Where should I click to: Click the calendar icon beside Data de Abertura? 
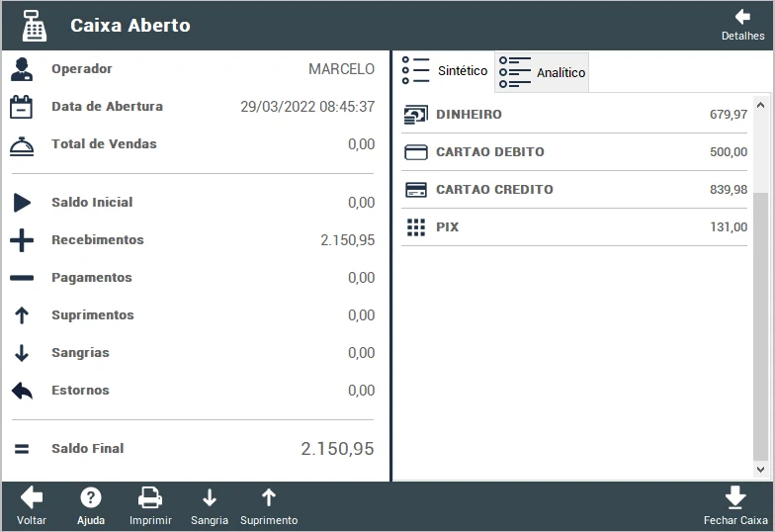pyautogui.click(x=22, y=107)
